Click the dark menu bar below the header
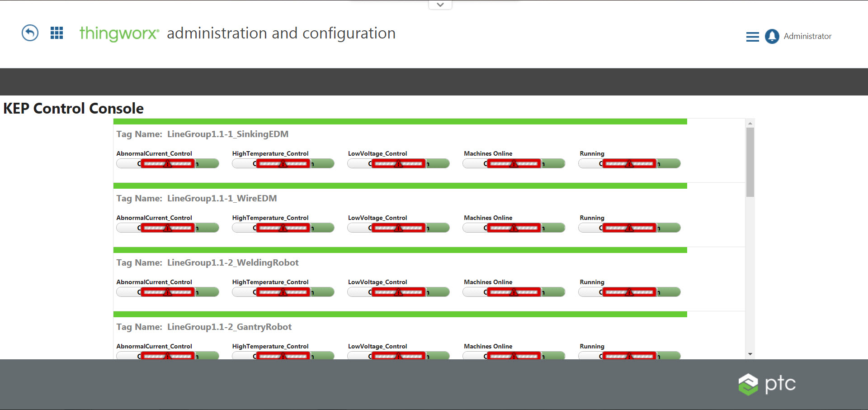The width and height of the screenshot is (868, 410). 434,81
